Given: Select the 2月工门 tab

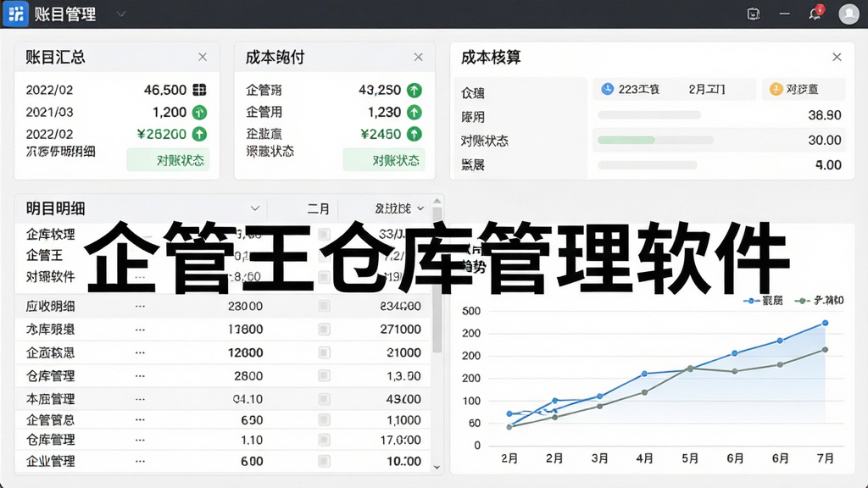Looking at the screenshot, I should click(x=707, y=89).
